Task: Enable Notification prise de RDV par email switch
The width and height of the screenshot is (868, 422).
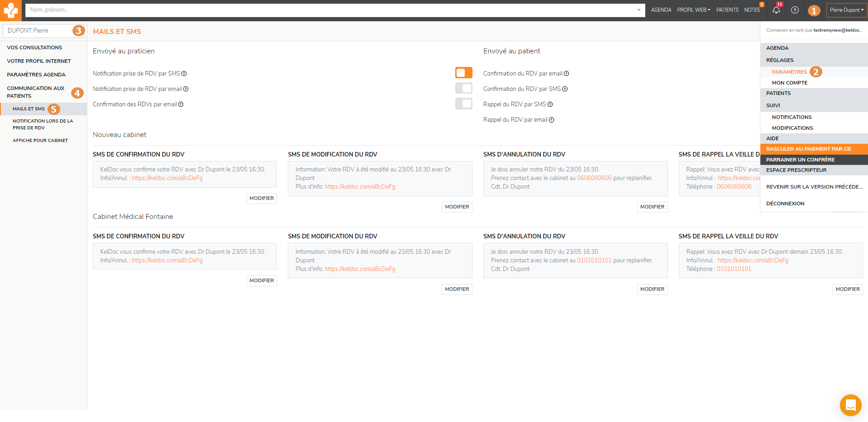Action: tap(463, 88)
